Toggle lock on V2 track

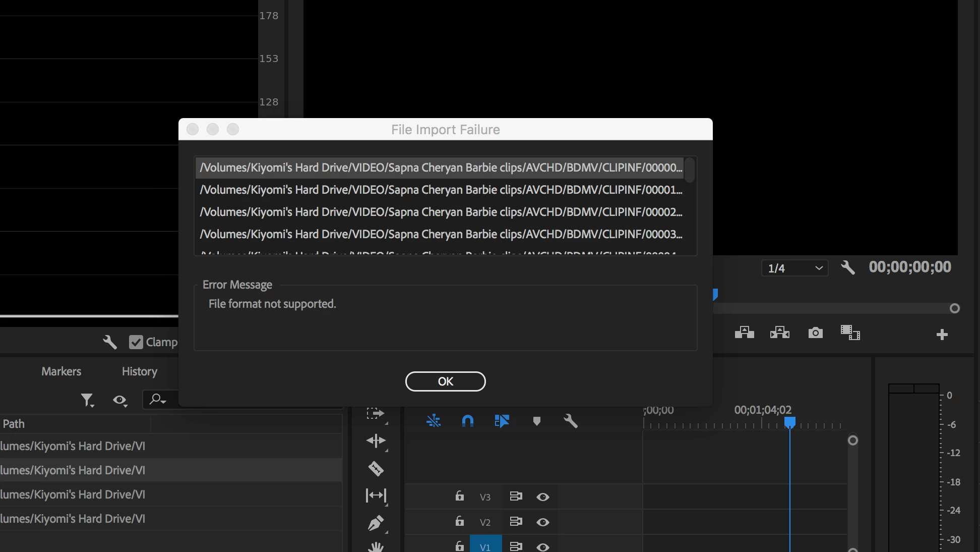459,521
